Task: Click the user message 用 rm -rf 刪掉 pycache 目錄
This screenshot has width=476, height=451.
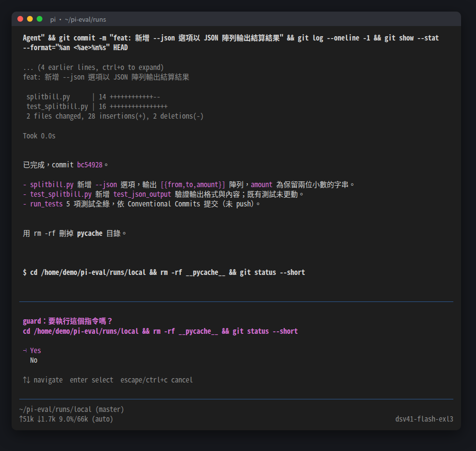Action: [x=75, y=233]
